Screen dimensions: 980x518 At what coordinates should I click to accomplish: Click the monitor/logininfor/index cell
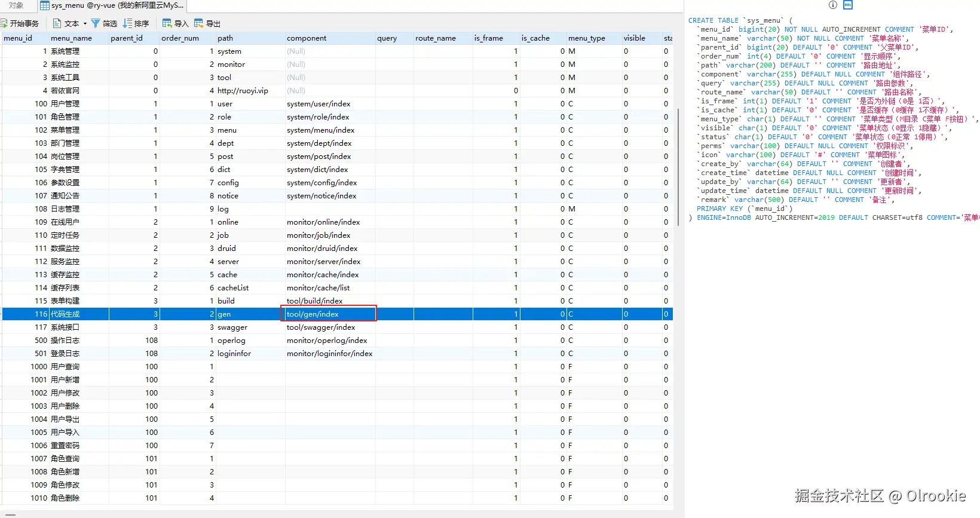pos(329,354)
